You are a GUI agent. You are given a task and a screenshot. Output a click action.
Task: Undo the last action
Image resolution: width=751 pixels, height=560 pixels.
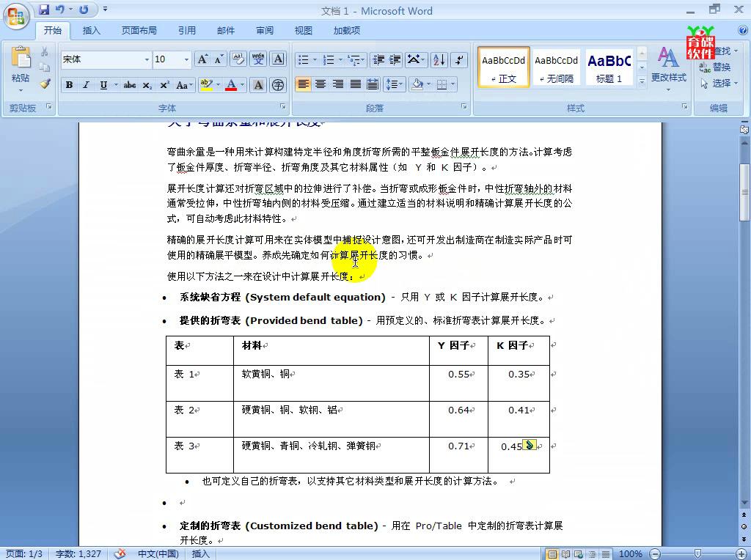point(60,10)
